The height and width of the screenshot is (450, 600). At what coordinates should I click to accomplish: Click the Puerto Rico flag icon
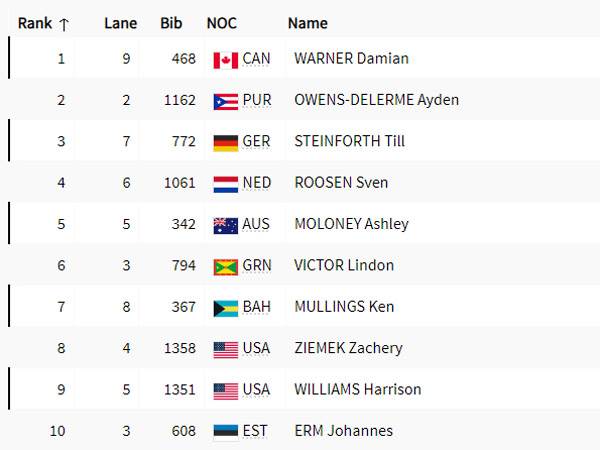click(225, 101)
